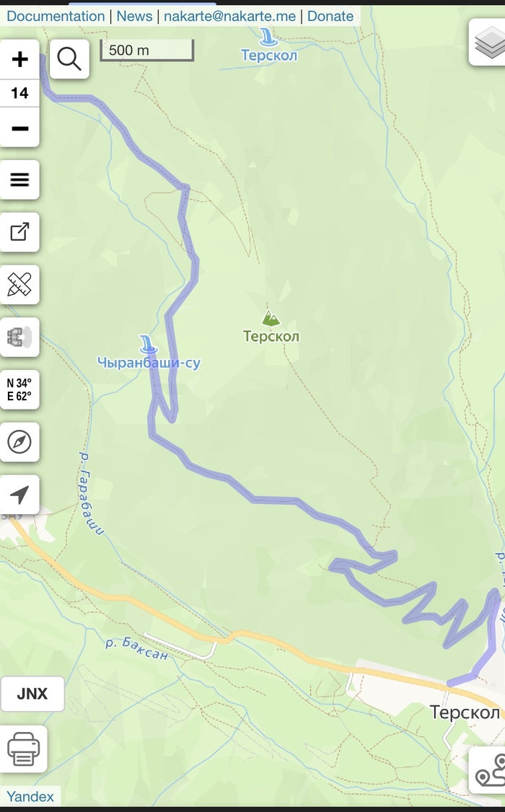
Task: Open the print map tool
Action: click(24, 749)
